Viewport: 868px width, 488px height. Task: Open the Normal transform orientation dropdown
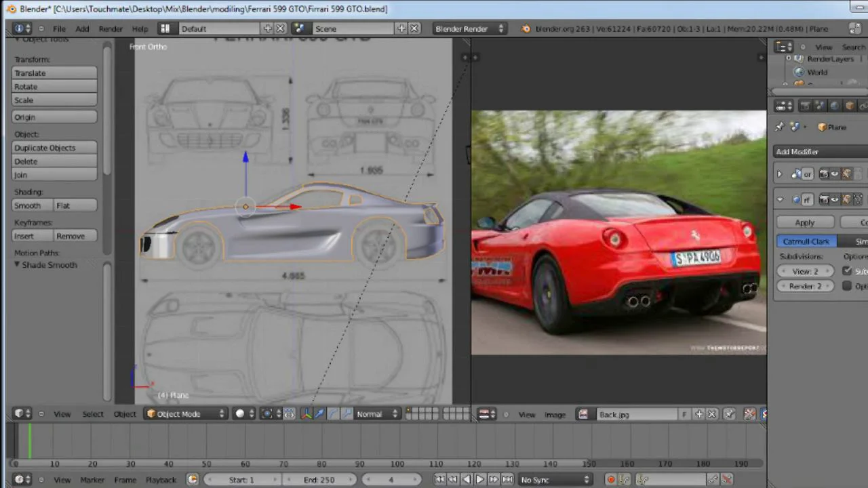378,413
